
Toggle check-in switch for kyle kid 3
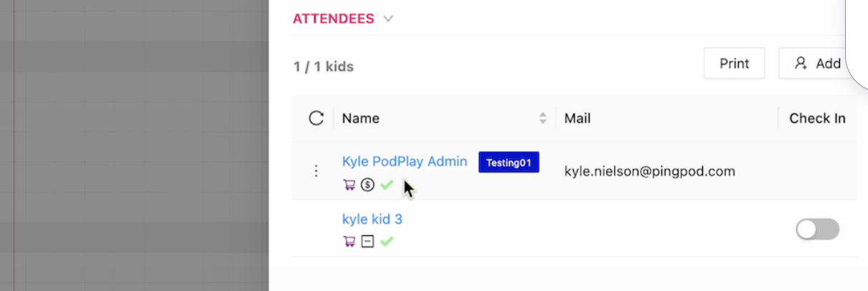click(x=817, y=229)
